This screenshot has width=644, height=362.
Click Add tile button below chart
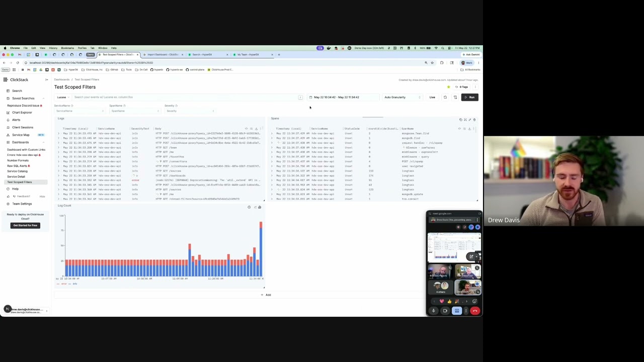(x=266, y=295)
